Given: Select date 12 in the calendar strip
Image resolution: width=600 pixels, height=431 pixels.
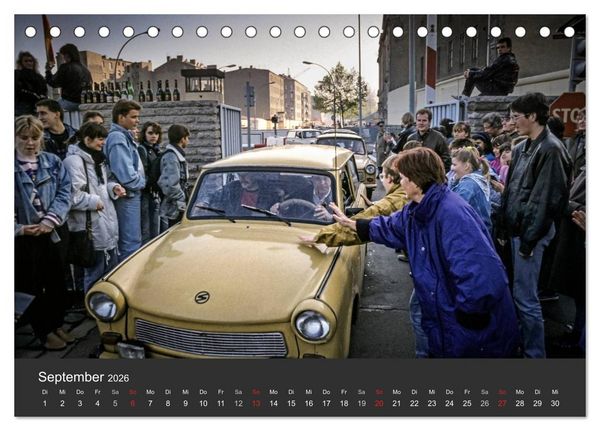Looking at the screenshot, I should 238,403.
